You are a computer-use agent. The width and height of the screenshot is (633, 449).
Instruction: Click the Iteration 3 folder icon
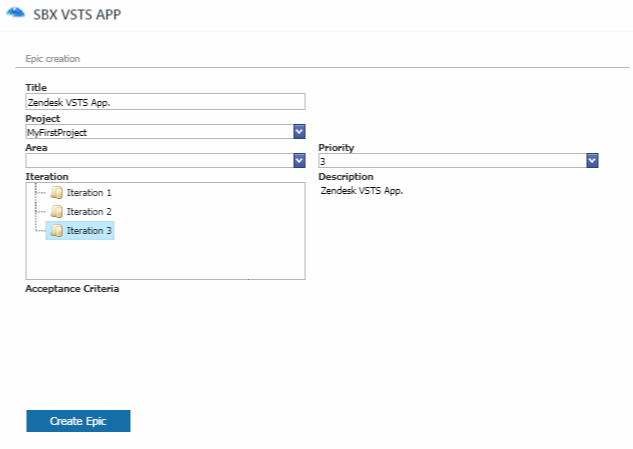(x=57, y=230)
